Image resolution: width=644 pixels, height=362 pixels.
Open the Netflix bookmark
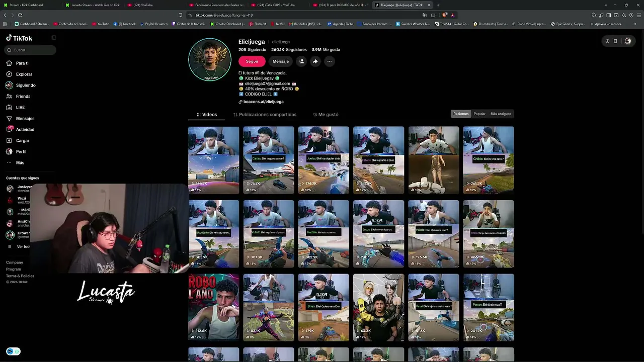click(278, 24)
